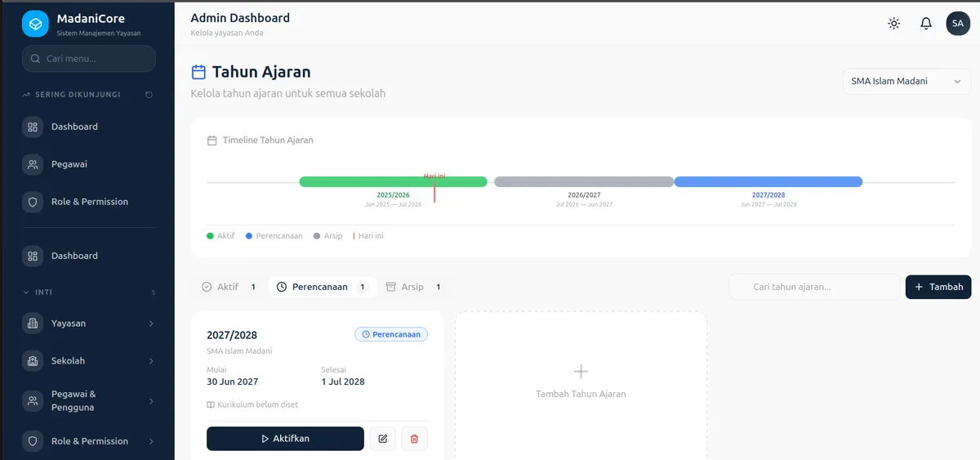Click the Perencanaan status badge on 2027/2028 card
Screen dimensions: 980x460
pyautogui.click(x=391, y=334)
